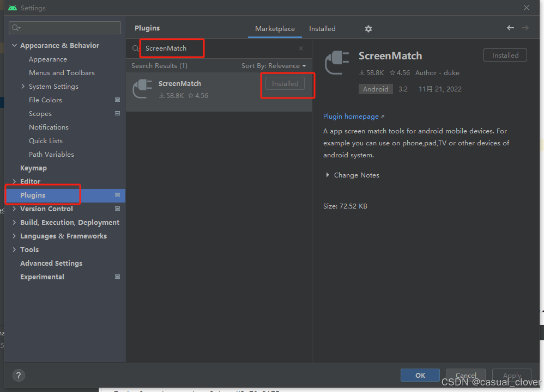Click the Cancel button
The image size is (544, 392).
coord(466,375)
